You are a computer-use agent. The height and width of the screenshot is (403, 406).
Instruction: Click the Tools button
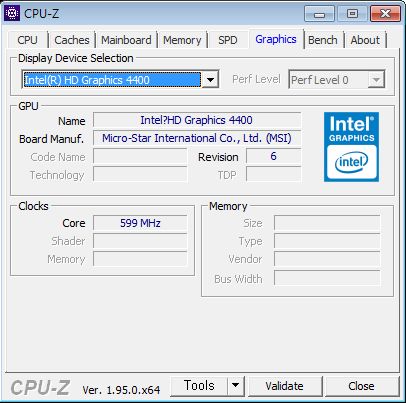(199, 386)
